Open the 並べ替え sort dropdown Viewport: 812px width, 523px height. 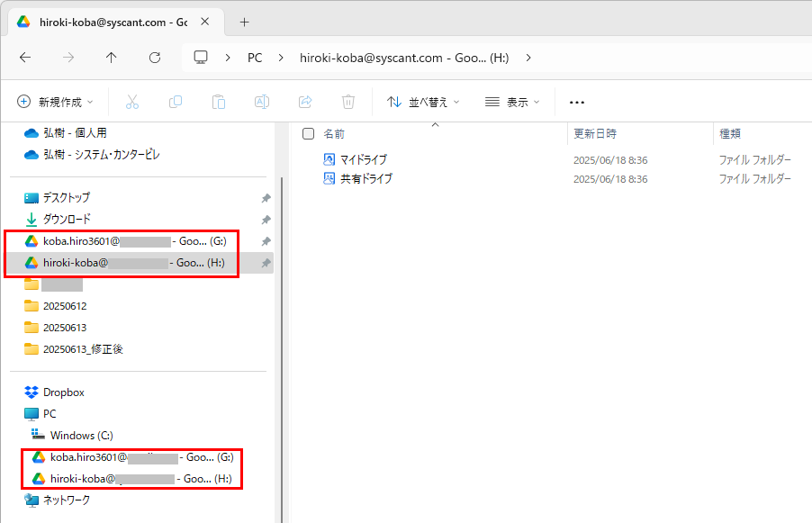[x=423, y=102]
